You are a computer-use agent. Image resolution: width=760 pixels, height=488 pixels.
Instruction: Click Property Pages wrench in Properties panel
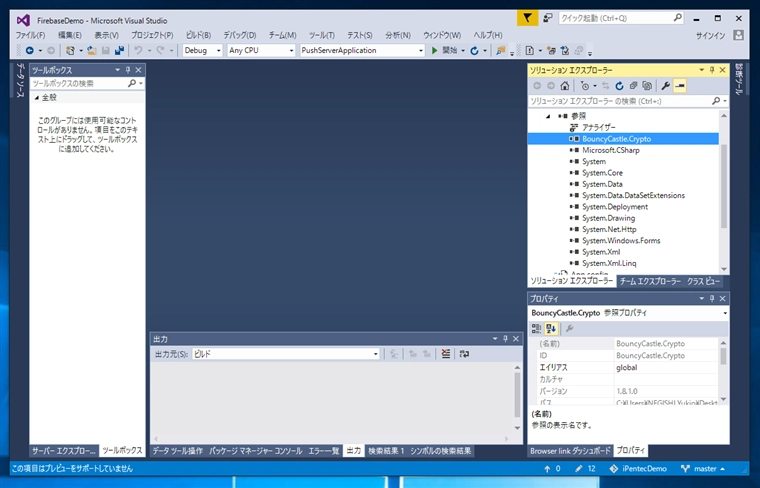point(570,329)
